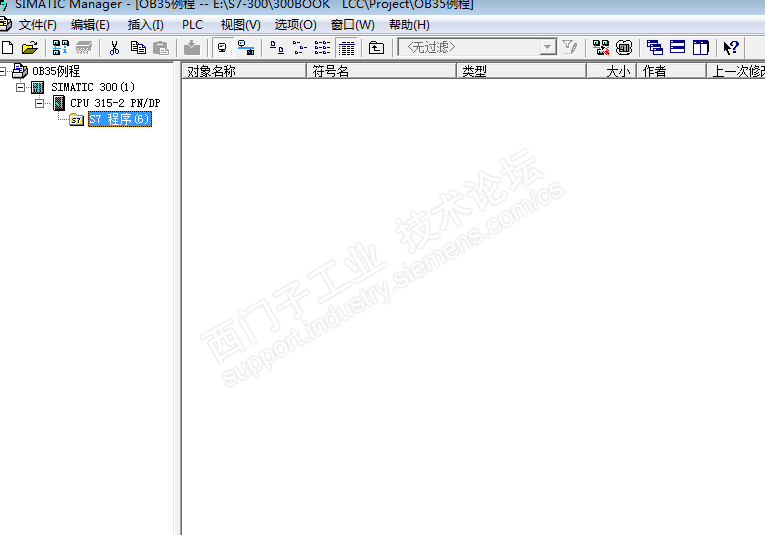Viewport: 765px width, 535px height.
Task: Click the Open project folder icon
Action: (x=29, y=48)
